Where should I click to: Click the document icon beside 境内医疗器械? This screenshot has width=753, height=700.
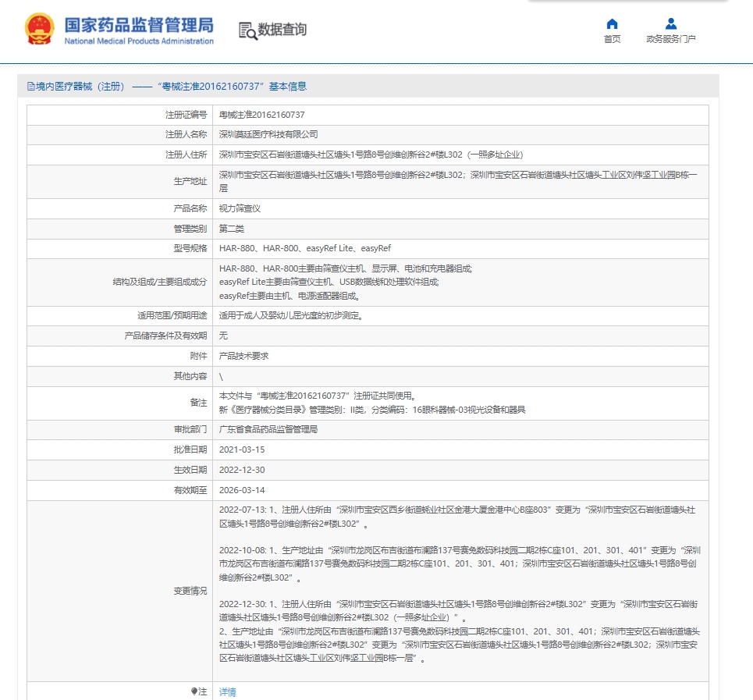[30, 87]
